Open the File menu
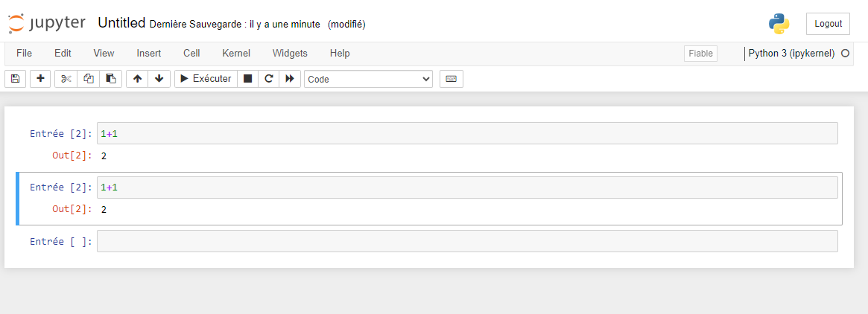Screen dimensions: 868x314 point(25,54)
